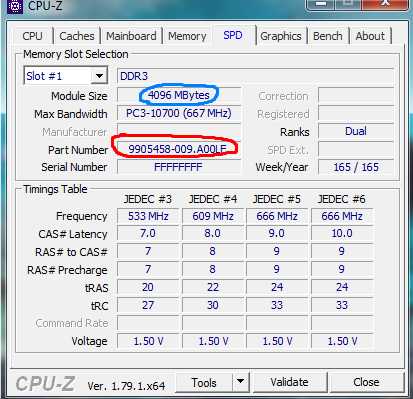Click JEDEC #6 voltage 1.50 V cell

coord(342,341)
